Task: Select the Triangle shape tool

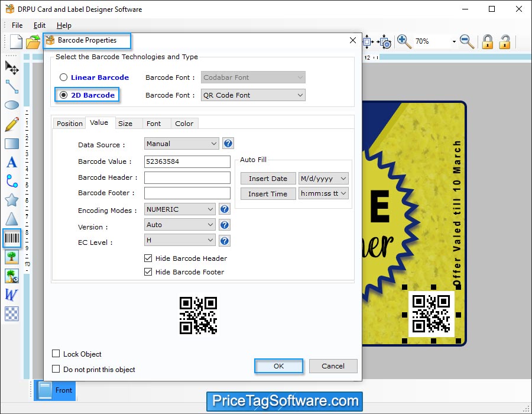Action: coord(12,219)
